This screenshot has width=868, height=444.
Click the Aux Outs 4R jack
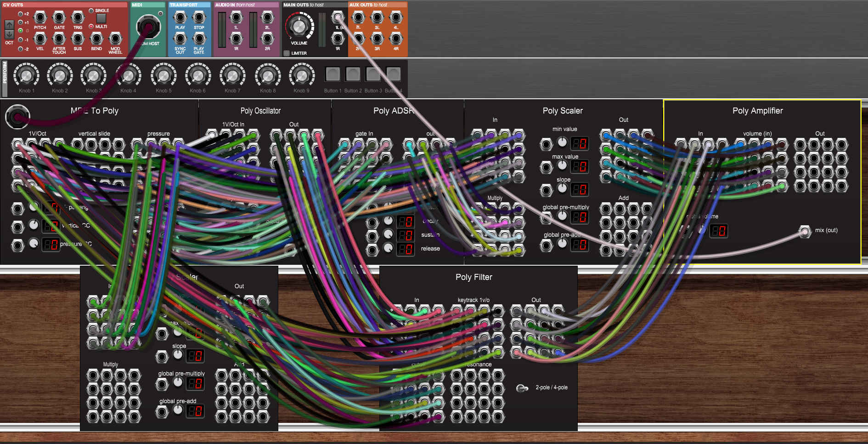click(x=396, y=39)
